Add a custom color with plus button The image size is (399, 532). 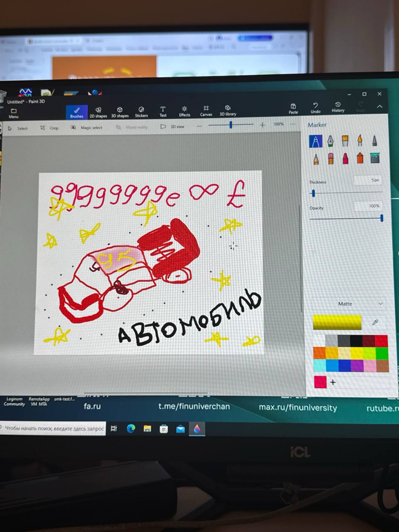(x=333, y=382)
